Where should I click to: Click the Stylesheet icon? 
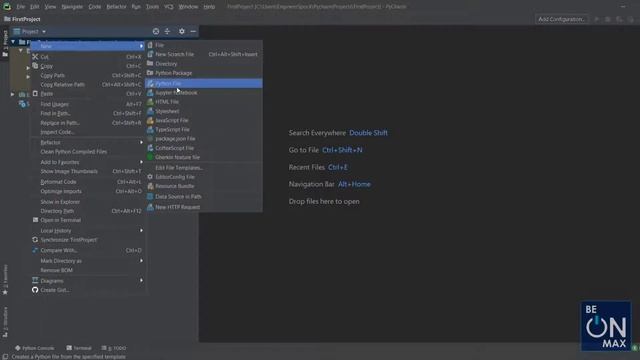click(x=150, y=111)
